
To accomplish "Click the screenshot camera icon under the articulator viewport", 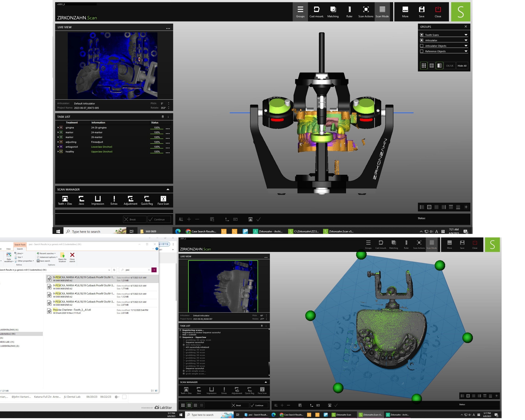I will 235,219.
